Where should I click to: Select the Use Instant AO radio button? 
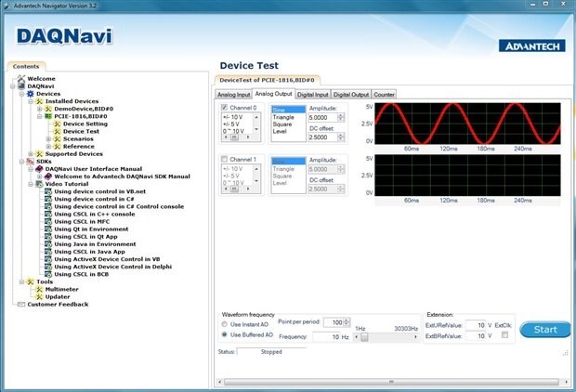[x=225, y=324]
